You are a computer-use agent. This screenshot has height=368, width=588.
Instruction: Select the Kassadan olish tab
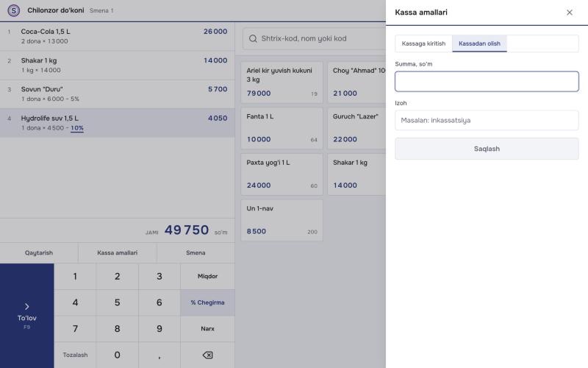[x=479, y=43]
